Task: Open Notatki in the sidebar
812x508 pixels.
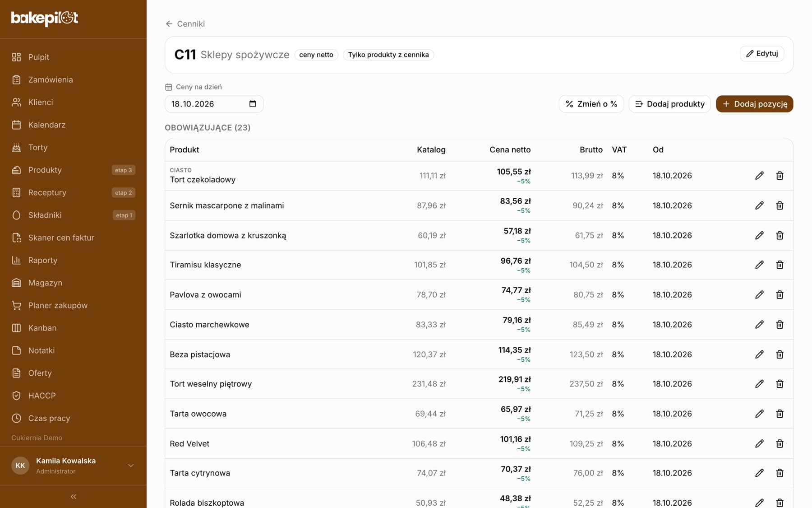Action: 73,350
